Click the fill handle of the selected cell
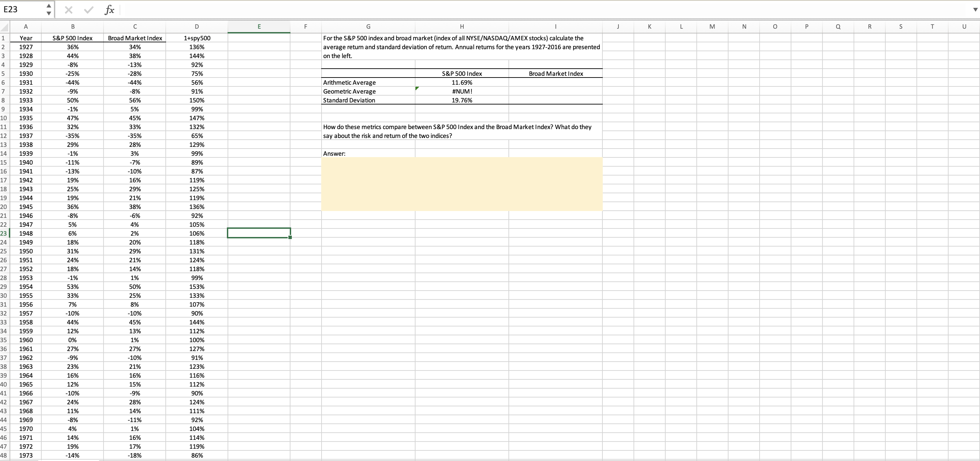 (290, 238)
